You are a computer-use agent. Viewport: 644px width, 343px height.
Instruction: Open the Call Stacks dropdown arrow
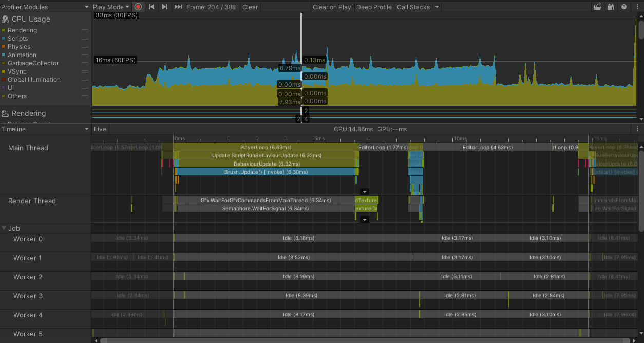pos(437,7)
